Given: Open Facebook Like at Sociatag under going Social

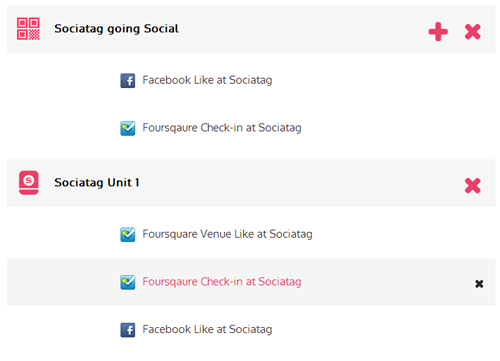Looking at the screenshot, I should [x=207, y=80].
